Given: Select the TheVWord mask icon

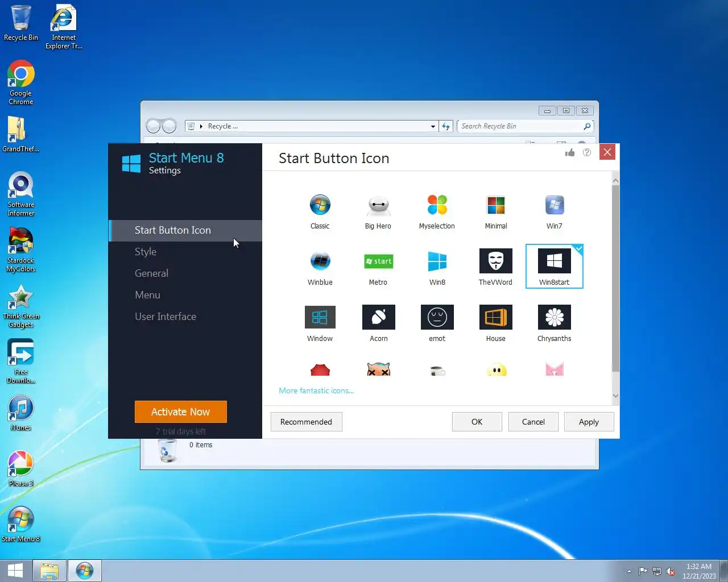Looking at the screenshot, I should [496, 267].
